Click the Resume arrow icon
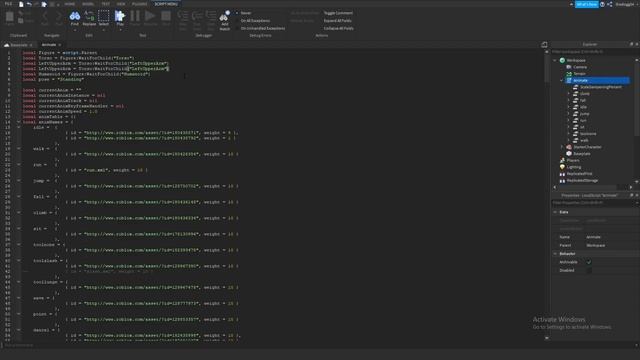This screenshot has width=640, height=360. [x=150, y=16]
